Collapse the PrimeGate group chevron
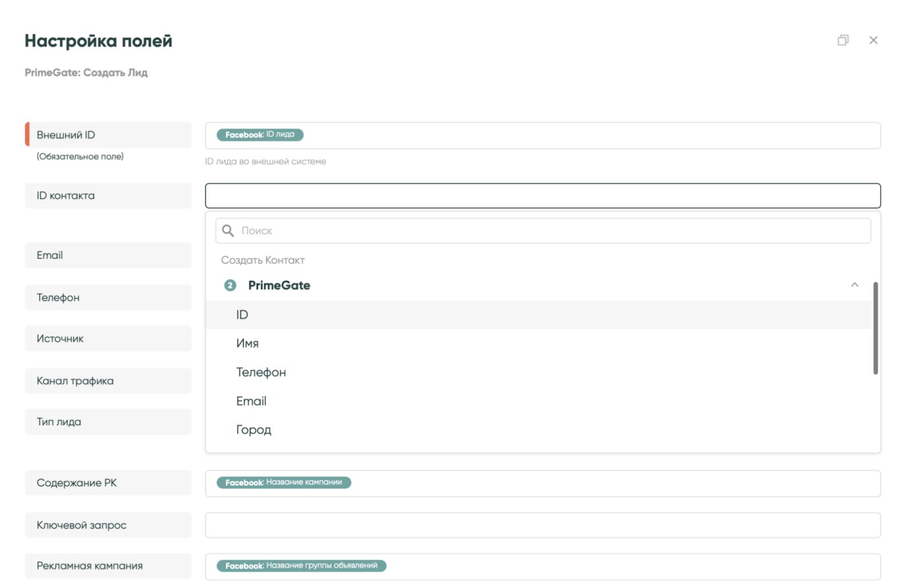915x588 pixels. click(854, 285)
